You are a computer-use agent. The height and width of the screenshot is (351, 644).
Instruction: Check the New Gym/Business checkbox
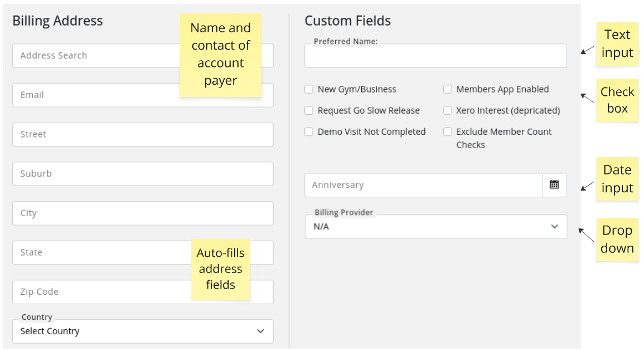309,89
